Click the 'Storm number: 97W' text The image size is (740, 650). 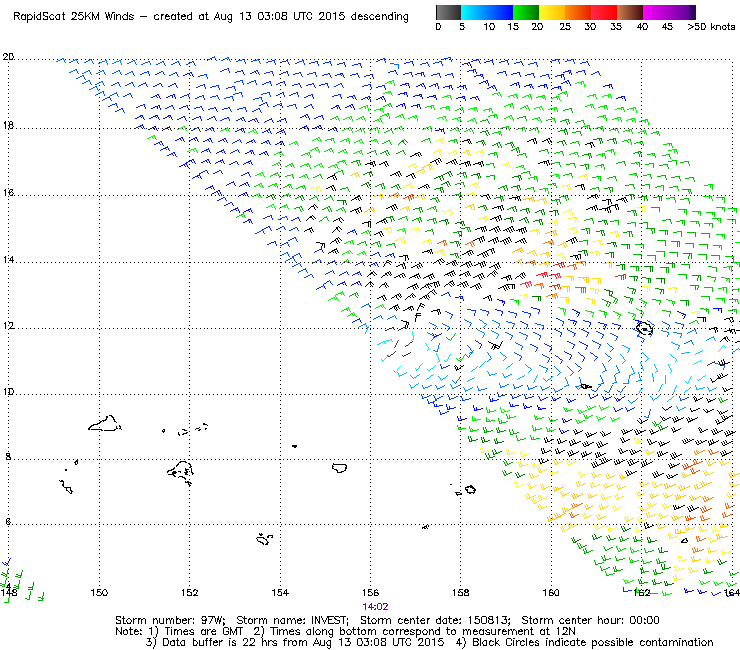click(x=170, y=620)
